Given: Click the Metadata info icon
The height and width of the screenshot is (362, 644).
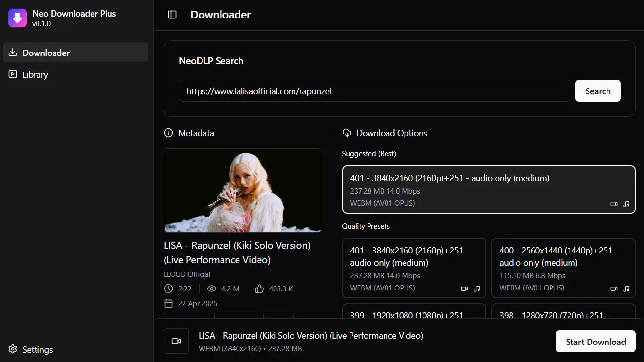Looking at the screenshot, I should (168, 133).
